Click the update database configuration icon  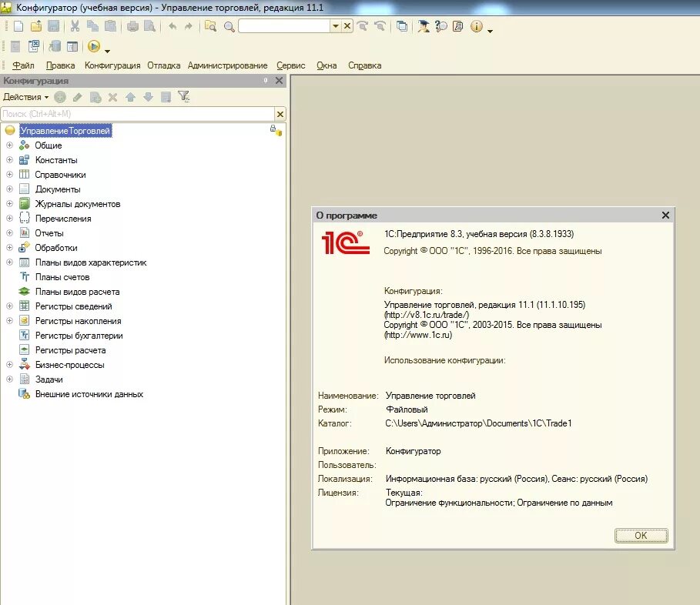tap(55, 46)
